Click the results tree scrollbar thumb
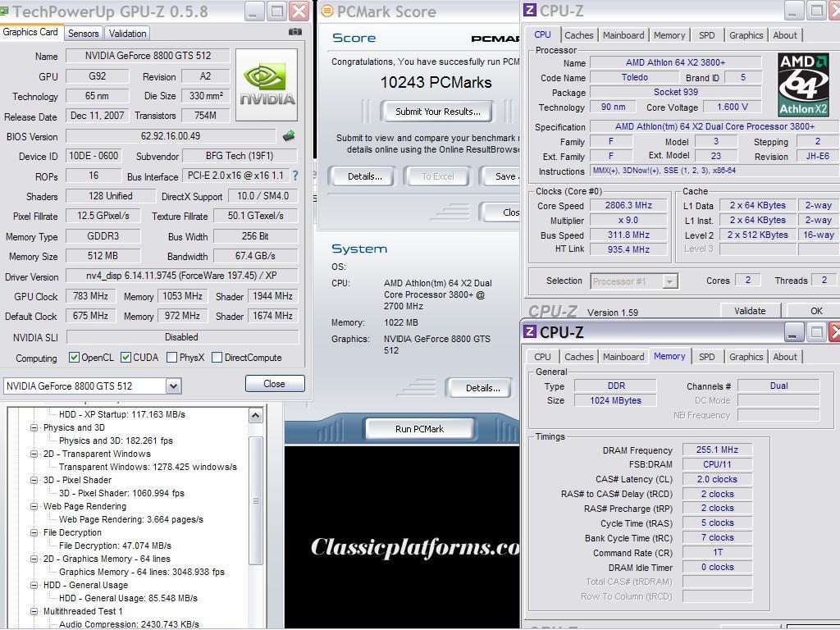The width and height of the screenshot is (840, 630). click(256, 501)
